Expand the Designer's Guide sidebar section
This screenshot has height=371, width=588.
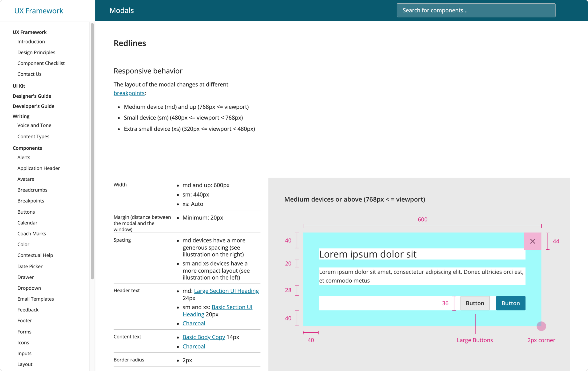pyautogui.click(x=32, y=96)
